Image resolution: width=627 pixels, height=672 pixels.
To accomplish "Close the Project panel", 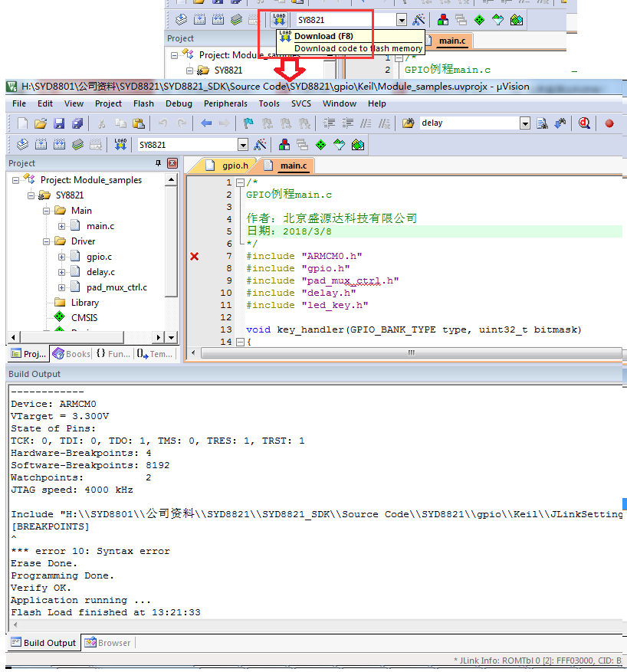I will 172,163.
